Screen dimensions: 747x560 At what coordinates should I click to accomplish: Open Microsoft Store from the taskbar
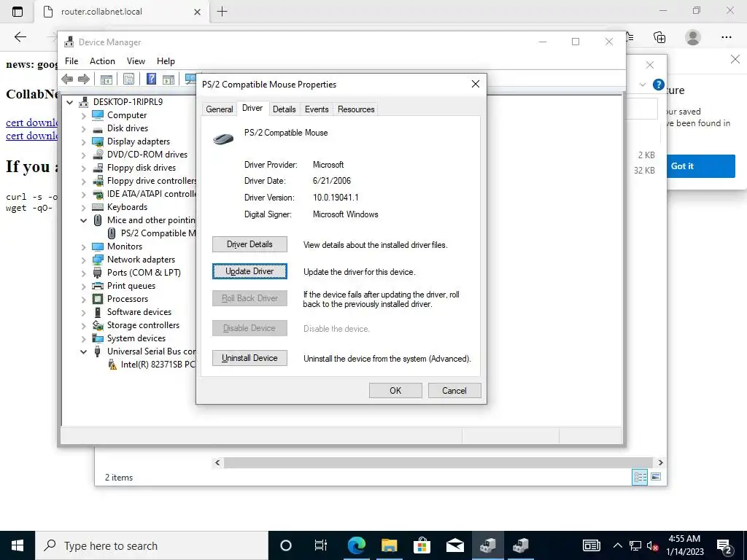pos(422,545)
